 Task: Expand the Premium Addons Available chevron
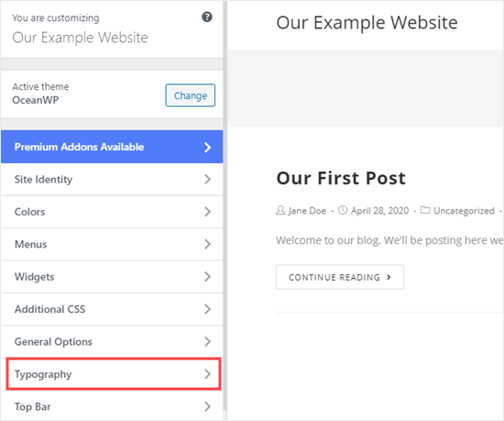(208, 148)
